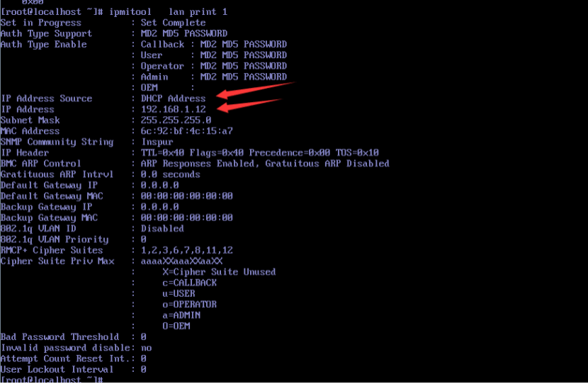
Task: Click the IP Address Source label
Action: point(47,98)
